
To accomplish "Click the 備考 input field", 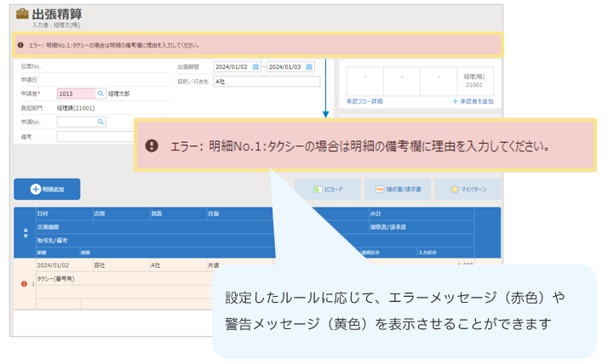I will coord(95,136).
